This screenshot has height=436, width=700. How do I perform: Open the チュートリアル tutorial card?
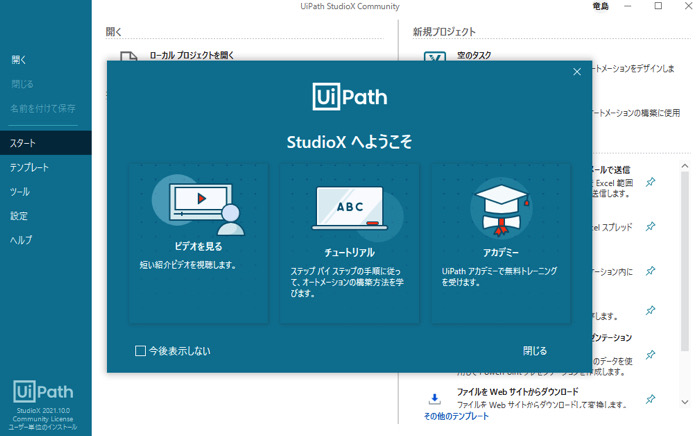click(x=350, y=243)
